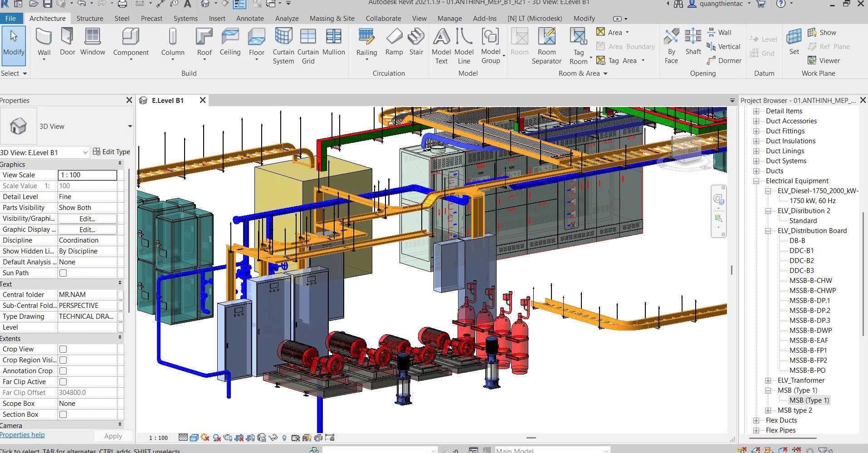Open Visual Style in view control bar

click(194, 438)
